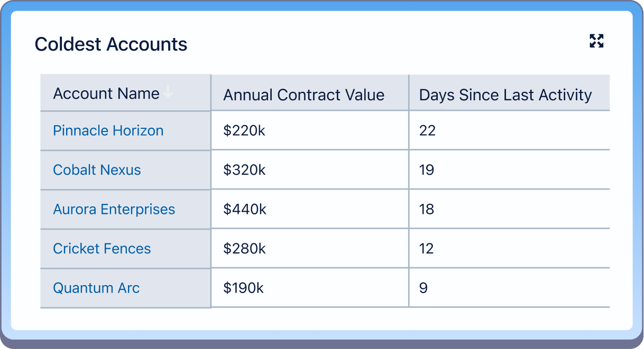This screenshot has width=644, height=349.
Task: Select the $440k contract value cell
Action: (245, 209)
